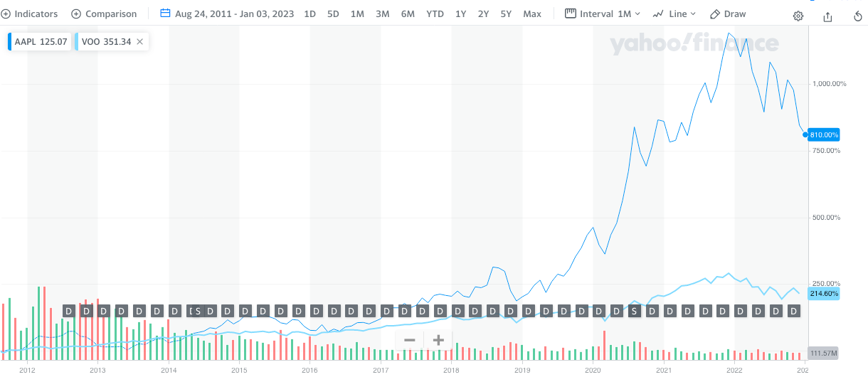Select the Max time range

pos(531,14)
